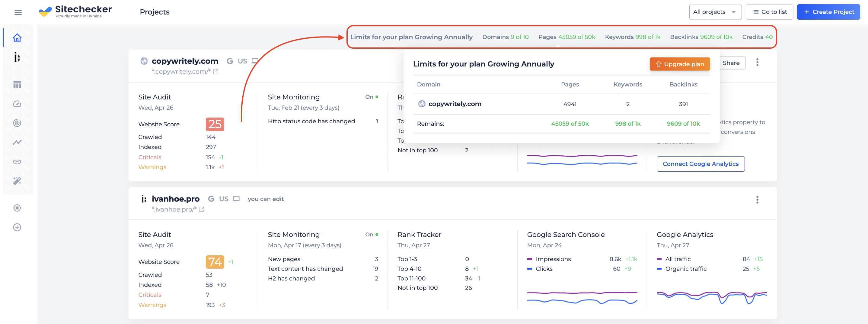Click Criticals row for copywritely.com
868x324 pixels.
coord(181,157)
